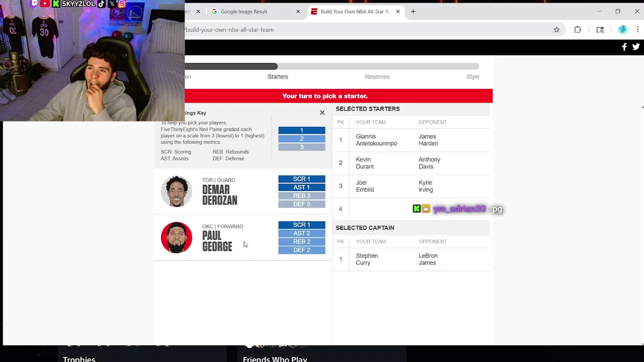Open a new browser tab
This screenshot has width=644, height=362.
tap(413, 12)
